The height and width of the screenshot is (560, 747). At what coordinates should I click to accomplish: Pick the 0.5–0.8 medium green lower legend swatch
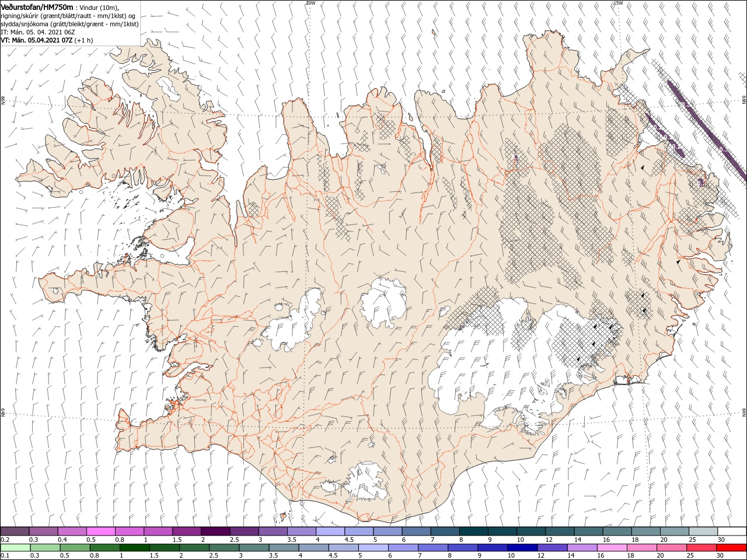[75, 547]
